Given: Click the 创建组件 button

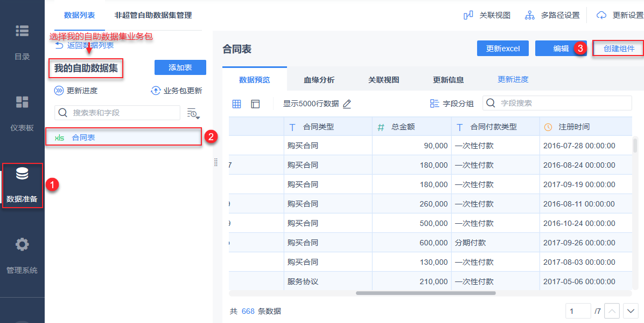Looking at the screenshot, I should [x=619, y=49].
